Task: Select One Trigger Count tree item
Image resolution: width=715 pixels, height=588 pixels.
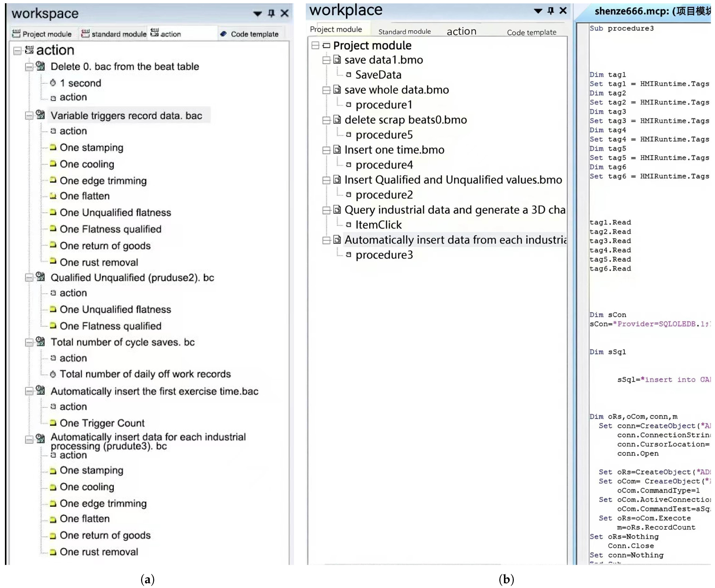Action: pyautogui.click(x=102, y=423)
